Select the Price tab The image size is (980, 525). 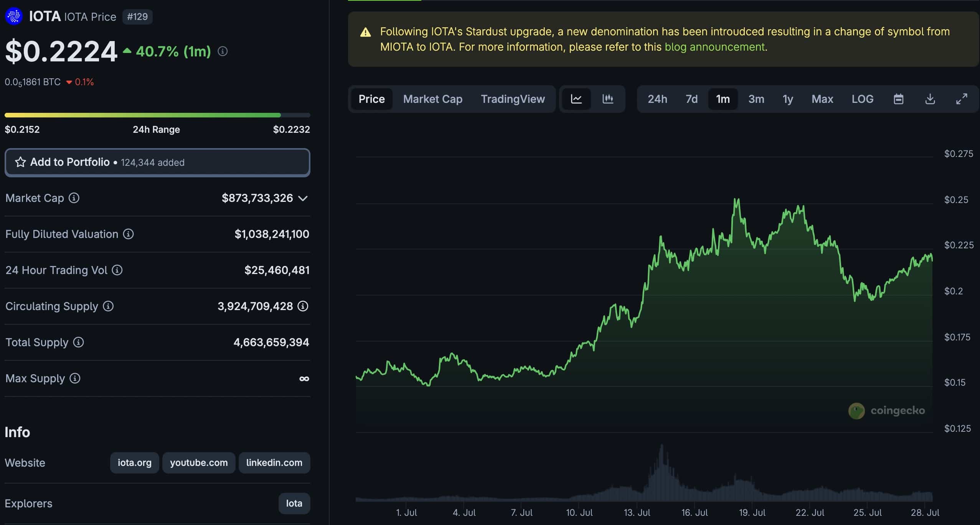[371, 99]
